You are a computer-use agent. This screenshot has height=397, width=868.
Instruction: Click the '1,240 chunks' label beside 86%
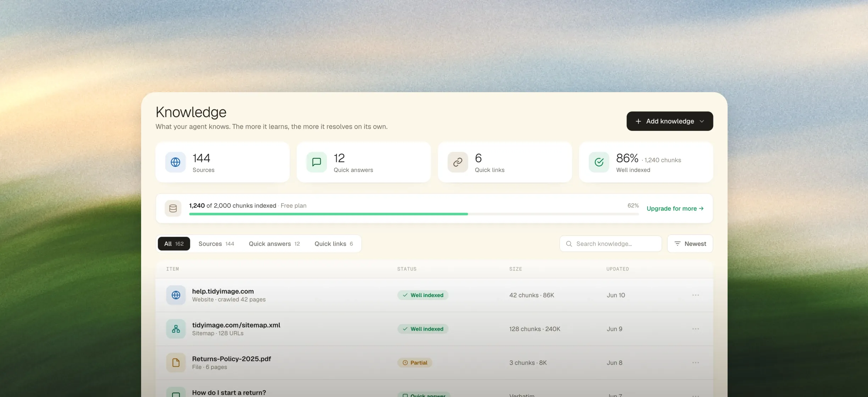click(x=663, y=160)
